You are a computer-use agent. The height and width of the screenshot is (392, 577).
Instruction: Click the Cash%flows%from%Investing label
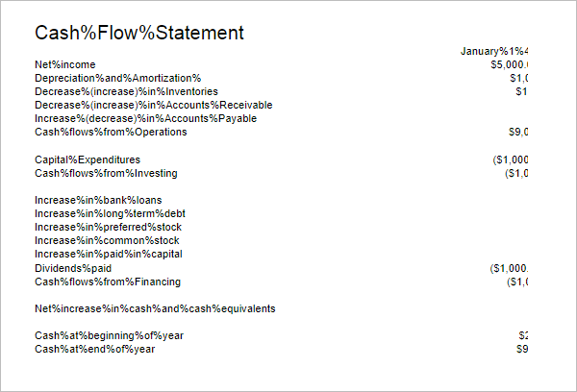point(106,173)
